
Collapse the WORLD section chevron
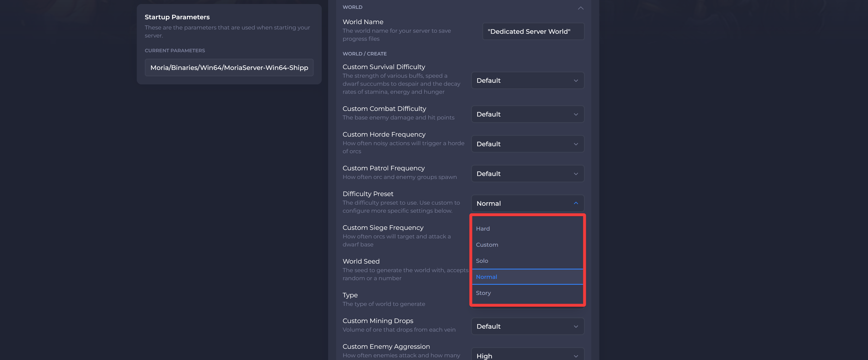coord(580,8)
